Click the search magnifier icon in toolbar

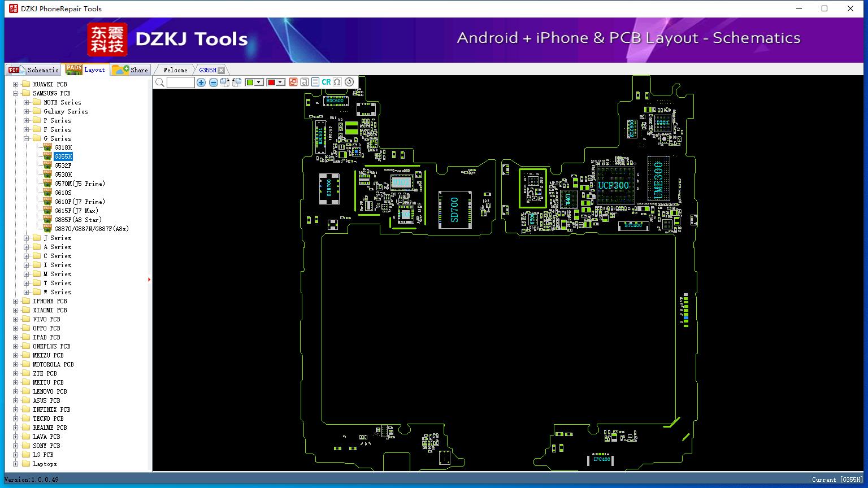click(160, 82)
